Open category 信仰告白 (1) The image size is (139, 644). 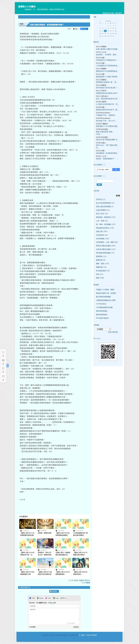[x=101, y=200]
